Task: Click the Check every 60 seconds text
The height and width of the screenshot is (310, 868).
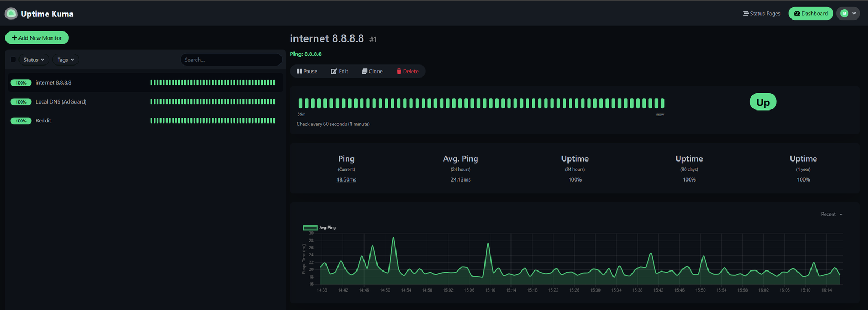Action: (x=333, y=124)
